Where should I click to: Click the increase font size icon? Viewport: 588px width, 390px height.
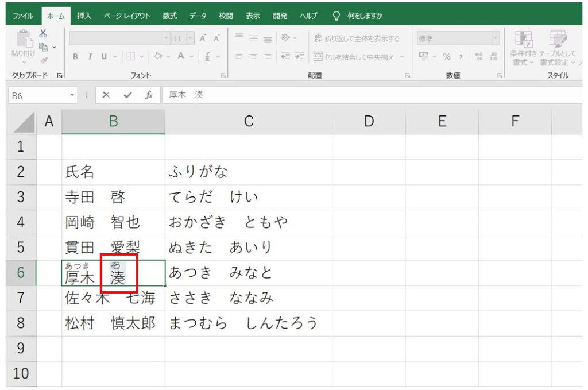coord(202,38)
